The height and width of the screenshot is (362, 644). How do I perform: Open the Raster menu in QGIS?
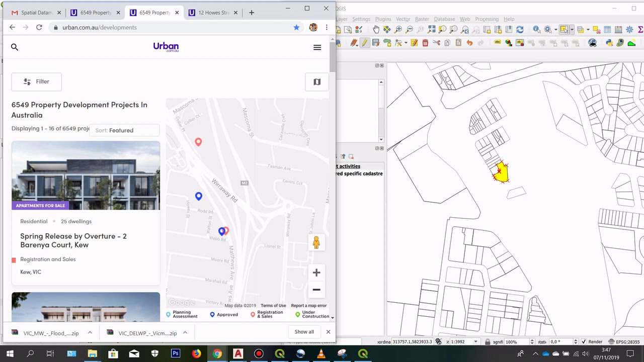(x=422, y=19)
